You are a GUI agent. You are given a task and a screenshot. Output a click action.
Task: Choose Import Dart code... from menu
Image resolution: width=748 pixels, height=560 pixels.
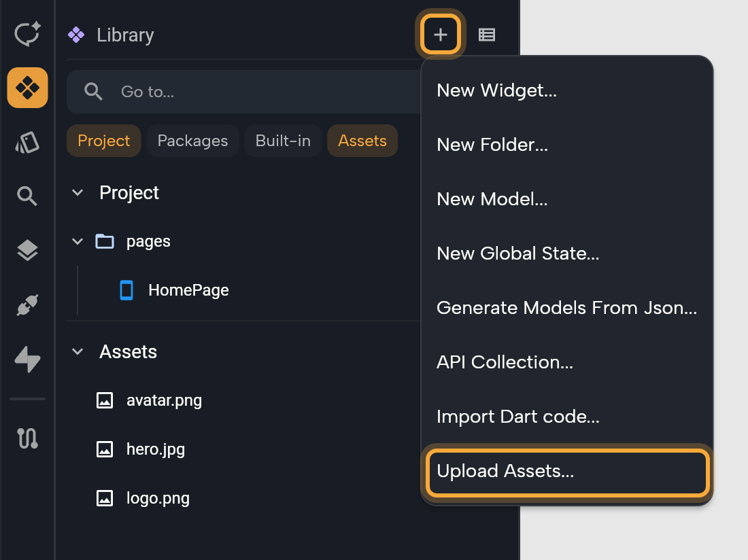click(566, 416)
